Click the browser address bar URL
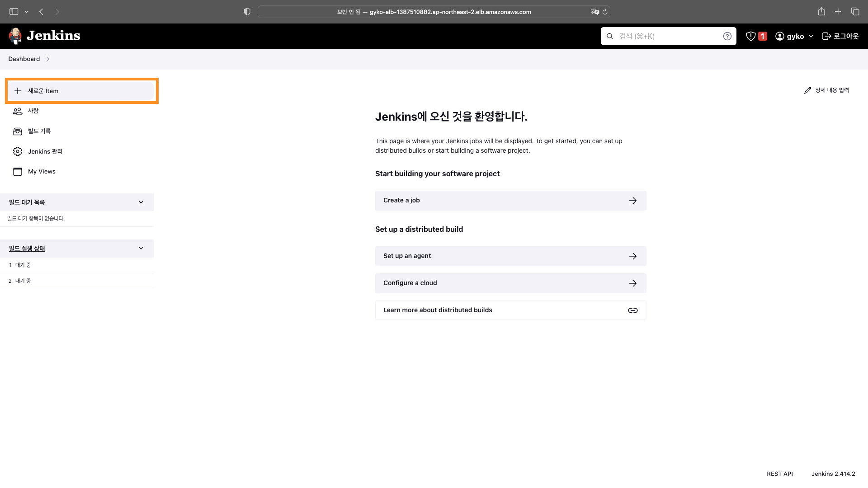The width and height of the screenshot is (868, 488). coord(434,12)
